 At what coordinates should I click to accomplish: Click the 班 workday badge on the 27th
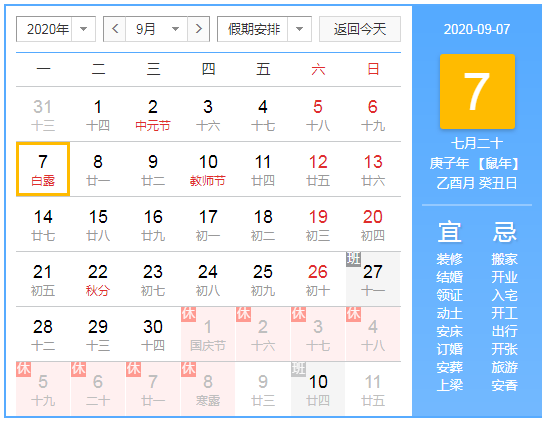pyautogui.click(x=353, y=259)
